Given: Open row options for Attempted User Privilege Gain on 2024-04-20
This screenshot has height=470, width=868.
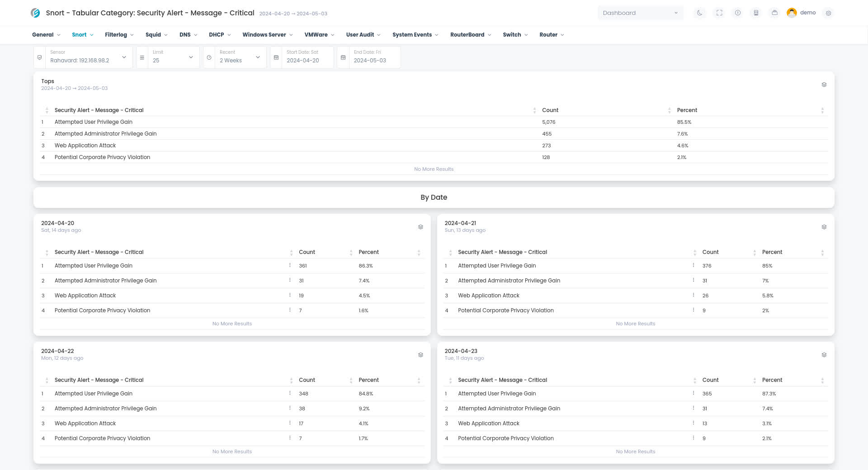Looking at the screenshot, I should pyautogui.click(x=290, y=265).
